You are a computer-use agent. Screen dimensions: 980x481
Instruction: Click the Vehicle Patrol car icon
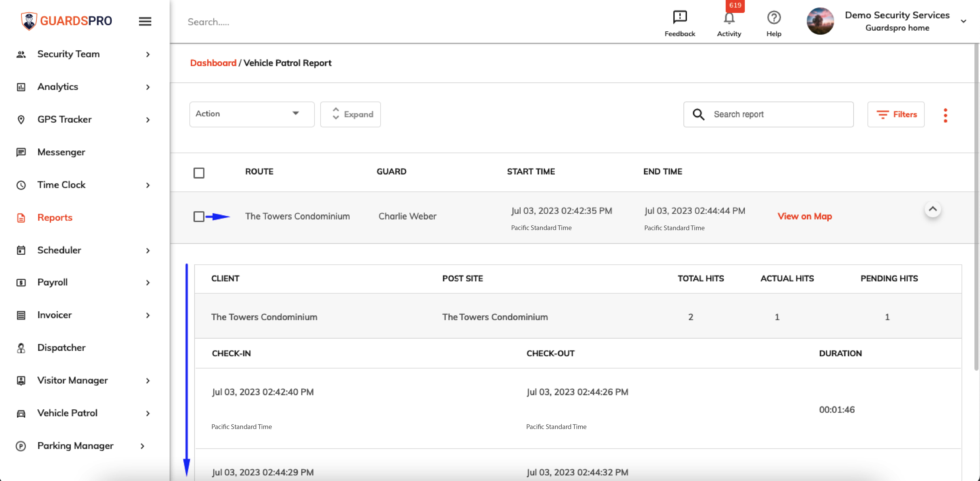(x=21, y=413)
